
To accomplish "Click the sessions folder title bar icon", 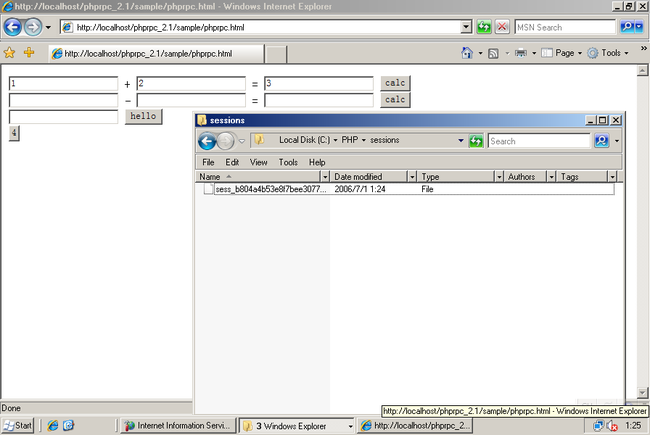I will click(x=202, y=120).
